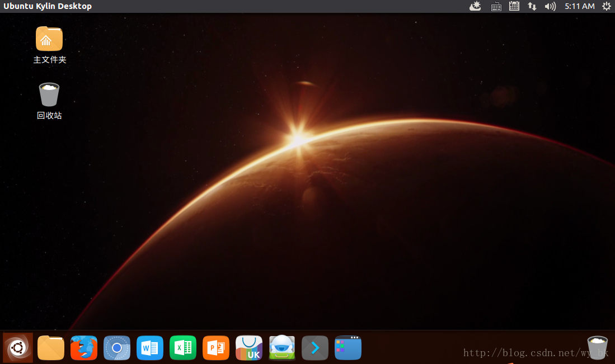Open Ubuntu Kylin Software Center
Viewport: 615px width, 364px height.
pos(249,348)
